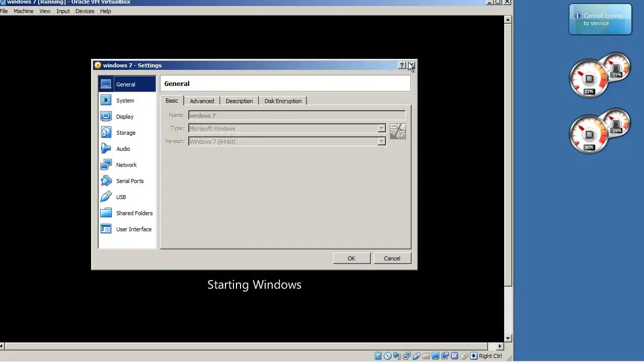The width and height of the screenshot is (644, 362).
Task: Open the View menu
Action: [x=45, y=11]
